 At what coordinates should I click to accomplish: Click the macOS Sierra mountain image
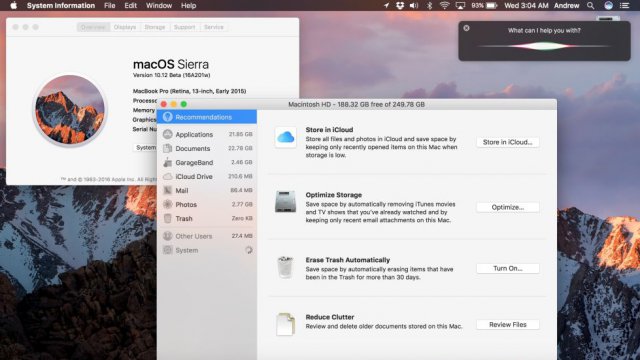[70, 109]
